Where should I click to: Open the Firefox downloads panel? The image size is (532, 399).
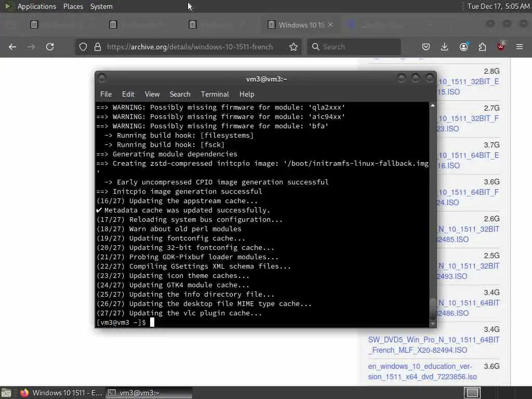tap(445, 47)
